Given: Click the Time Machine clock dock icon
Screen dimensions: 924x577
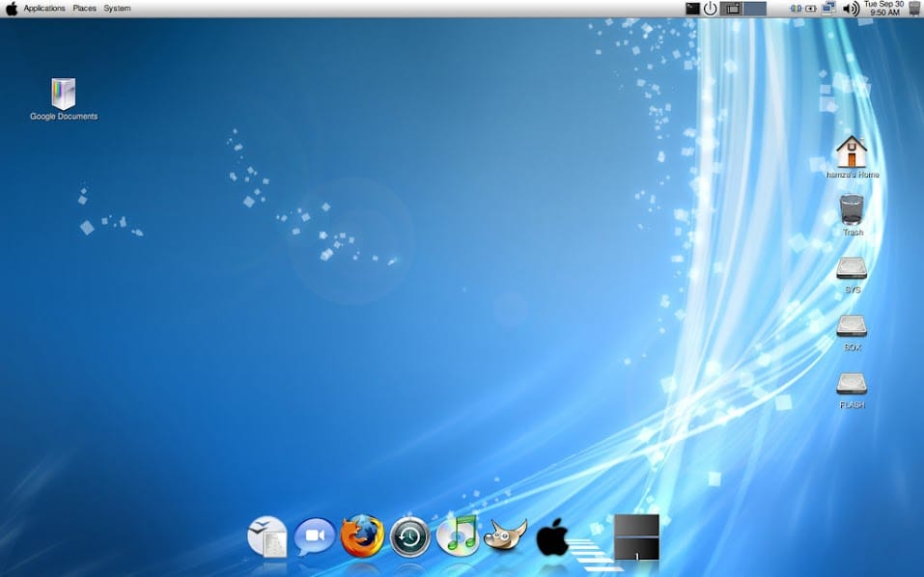Looking at the screenshot, I should (x=410, y=536).
